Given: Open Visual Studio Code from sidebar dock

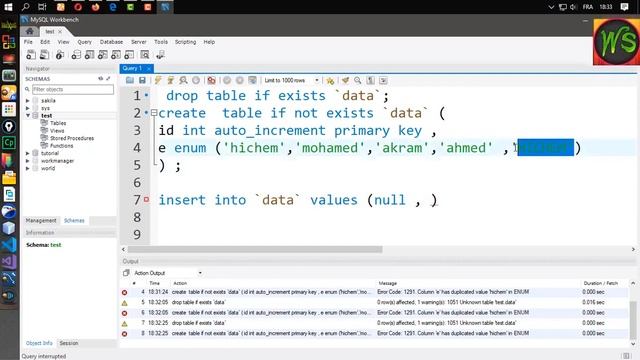Looking at the screenshot, I should (x=9, y=244).
